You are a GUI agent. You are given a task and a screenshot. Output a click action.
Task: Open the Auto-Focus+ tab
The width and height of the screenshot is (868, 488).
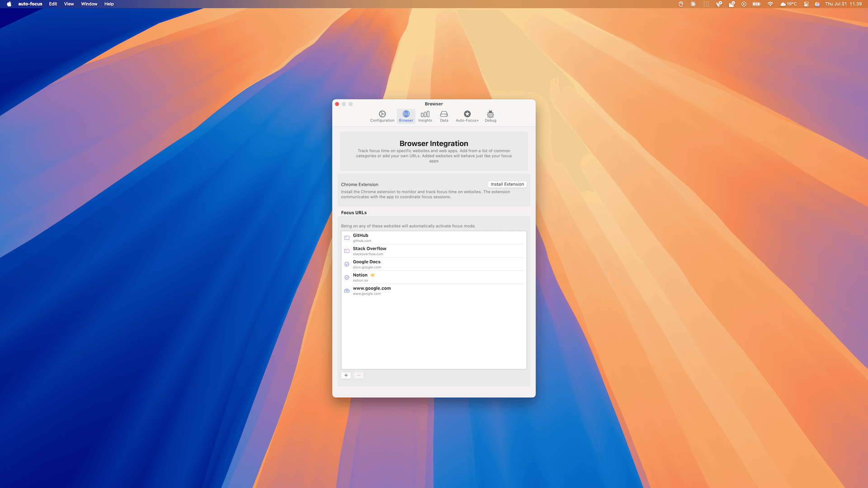click(467, 116)
